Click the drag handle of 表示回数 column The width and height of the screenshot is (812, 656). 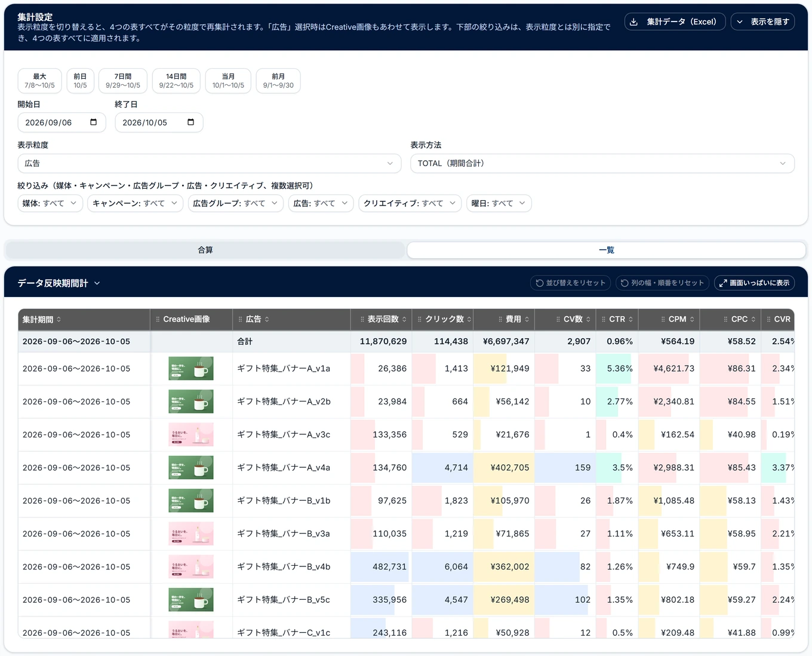(362, 320)
